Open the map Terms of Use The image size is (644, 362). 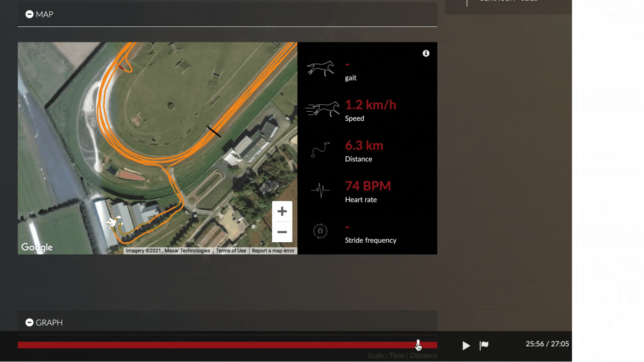coord(231,251)
